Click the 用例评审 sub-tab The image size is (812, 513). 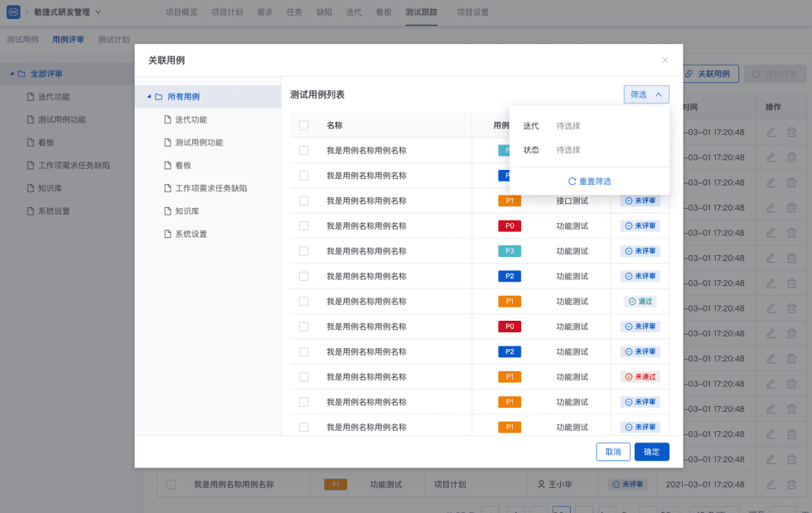point(68,40)
